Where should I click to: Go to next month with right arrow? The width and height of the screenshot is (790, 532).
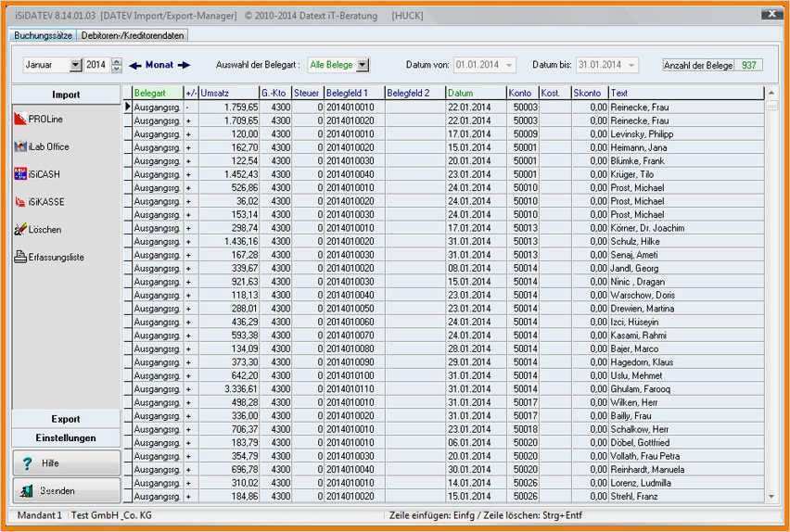coord(185,65)
